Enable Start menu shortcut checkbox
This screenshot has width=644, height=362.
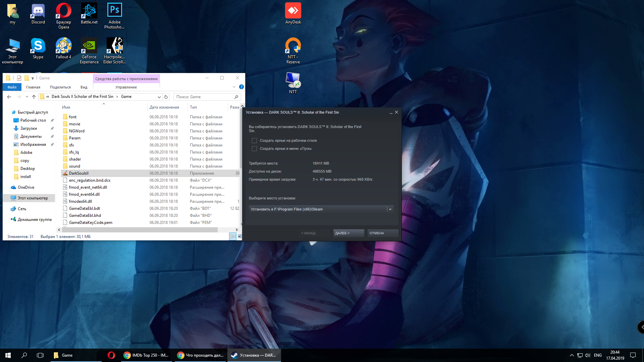pyautogui.click(x=254, y=149)
